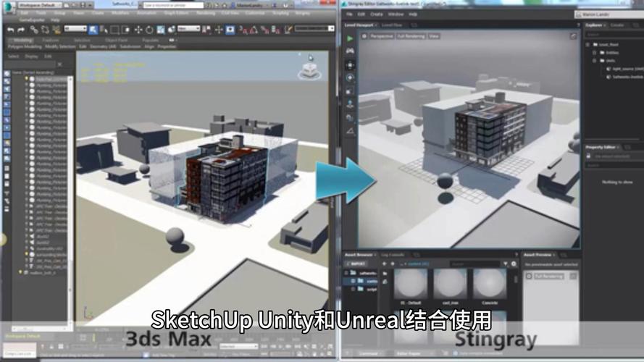This screenshot has height=362, width=644.
Task: Switch to the Log Console tab
Action: [393, 255]
